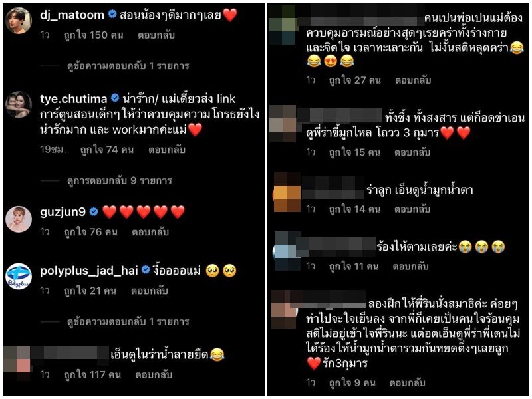Viewport: 532px width, 399px height.
Task: View the 74 likes on tye.chutima's comment
Action: tap(107, 150)
